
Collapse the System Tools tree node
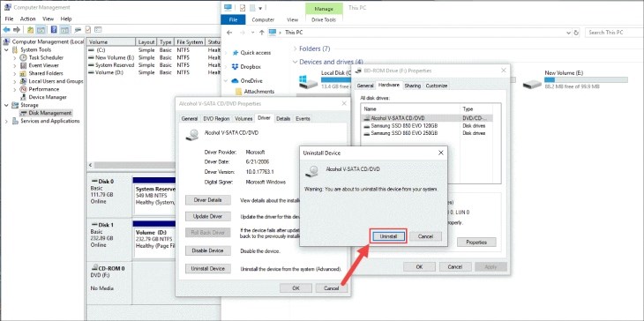pos(6,49)
